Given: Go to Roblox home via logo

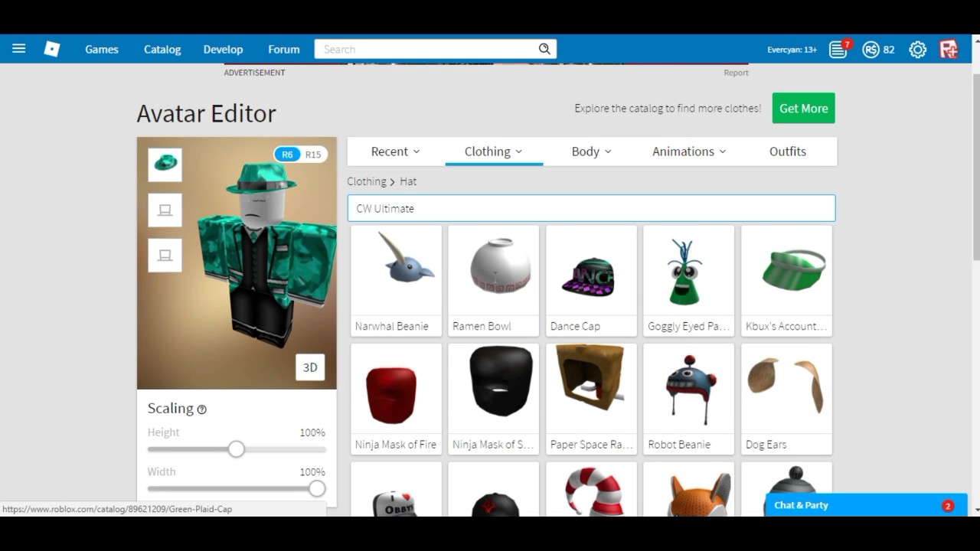Looking at the screenshot, I should pyautogui.click(x=52, y=49).
